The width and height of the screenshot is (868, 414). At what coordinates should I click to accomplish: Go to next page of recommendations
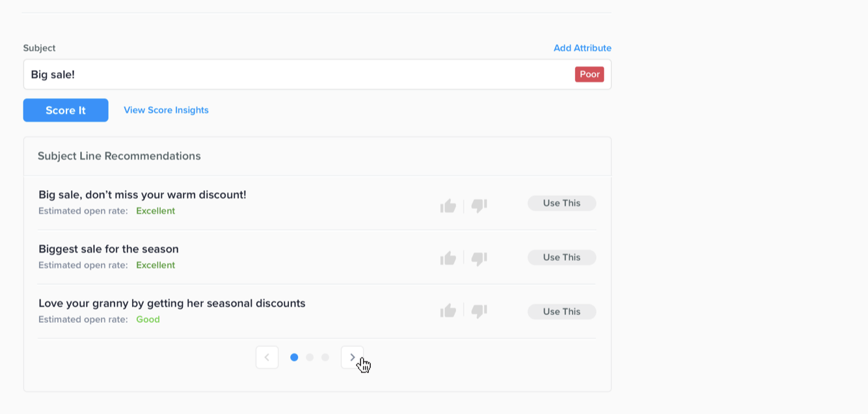(352, 357)
